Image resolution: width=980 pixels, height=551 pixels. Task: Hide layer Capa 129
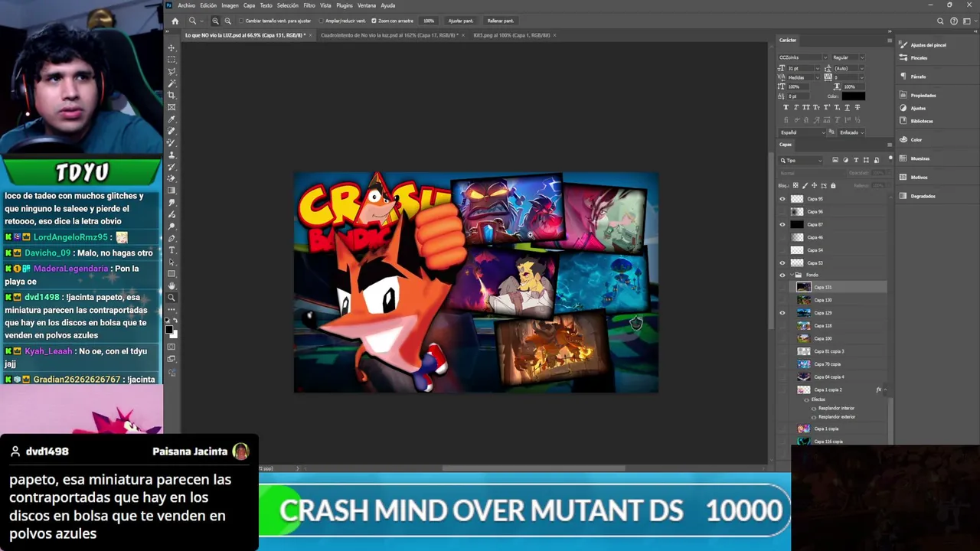click(782, 313)
